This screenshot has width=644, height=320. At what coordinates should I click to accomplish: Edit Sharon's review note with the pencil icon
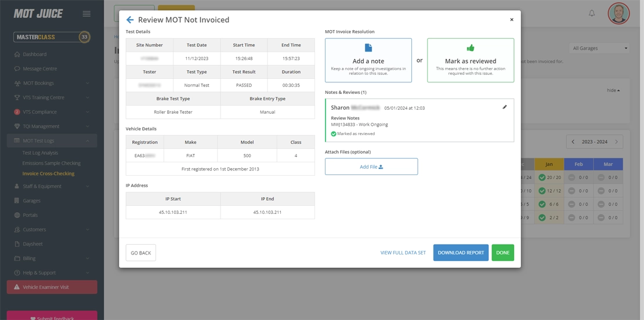[504, 107]
